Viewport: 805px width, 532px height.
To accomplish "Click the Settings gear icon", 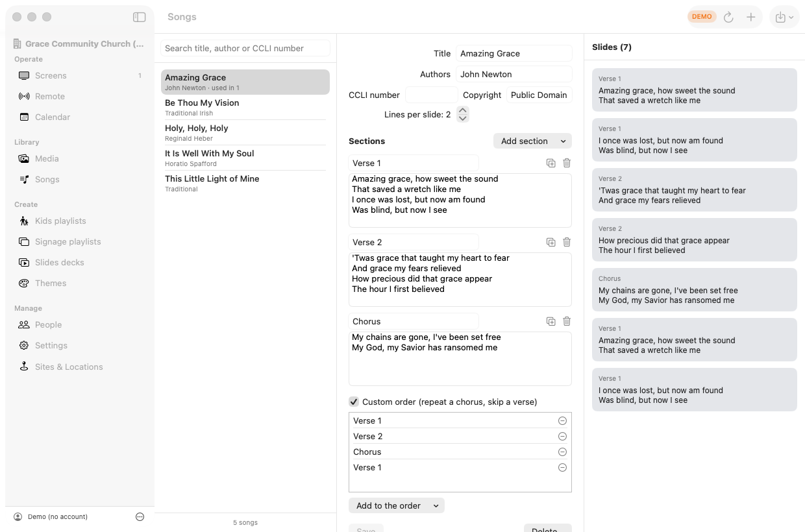I will pyautogui.click(x=24, y=345).
